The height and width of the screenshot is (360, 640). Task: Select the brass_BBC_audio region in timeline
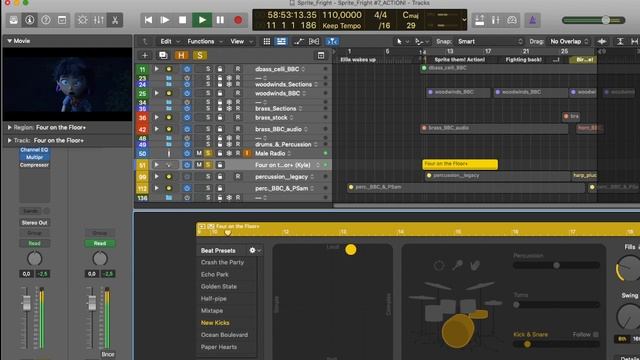(494, 129)
